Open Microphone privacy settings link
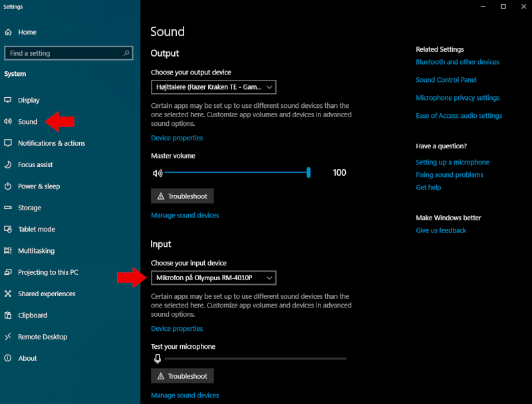Viewport: 532px width, 404px height. 458,98
